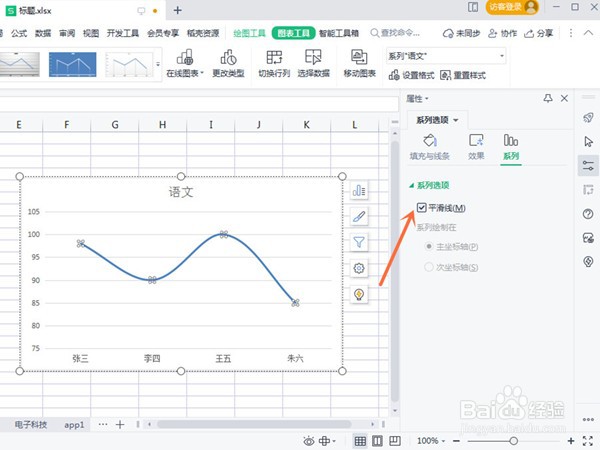Open the 稻壳资源 ribbon tab
The width and height of the screenshot is (600, 450).
click(203, 33)
